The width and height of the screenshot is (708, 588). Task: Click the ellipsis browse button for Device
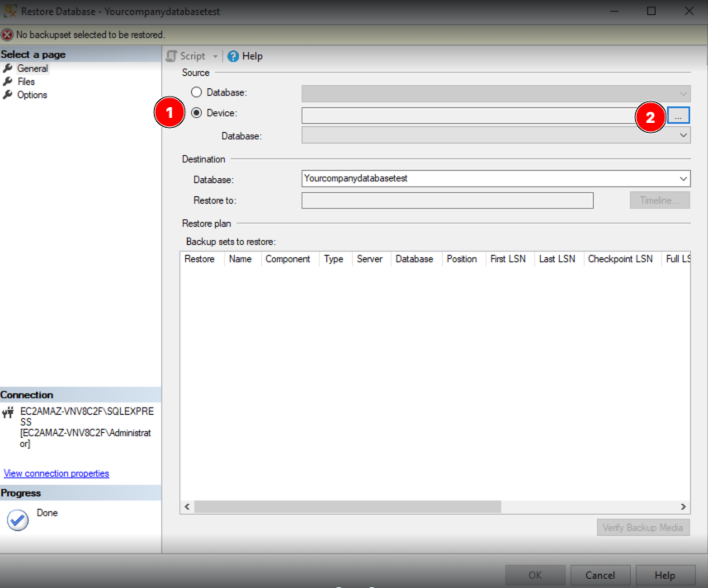(x=678, y=115)
